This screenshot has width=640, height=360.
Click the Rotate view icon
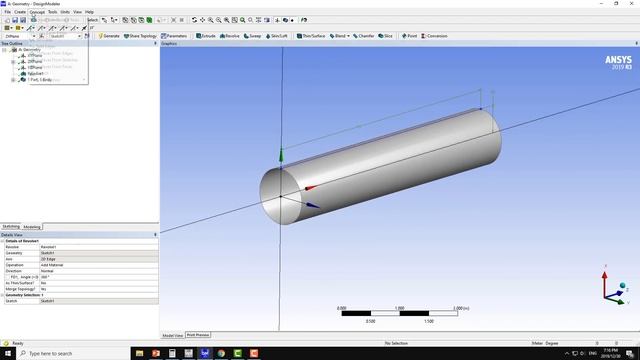pyautogui.click(x=194, y=20)
